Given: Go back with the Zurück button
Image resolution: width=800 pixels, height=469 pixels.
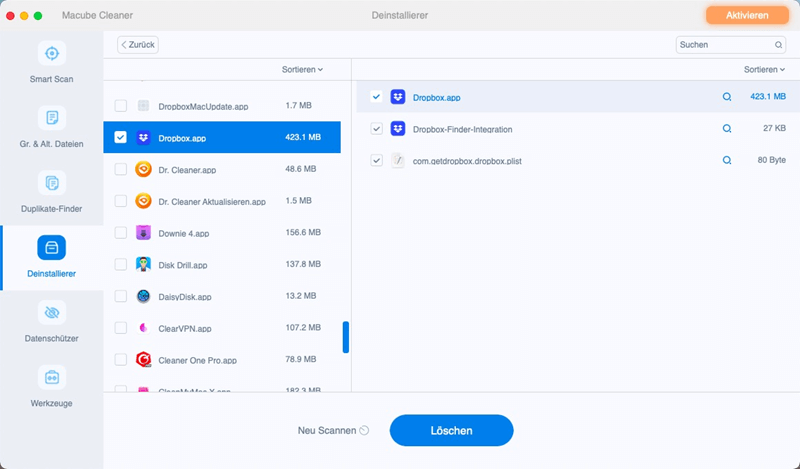Looking at the screenshot, I should (x=138, y=45).
